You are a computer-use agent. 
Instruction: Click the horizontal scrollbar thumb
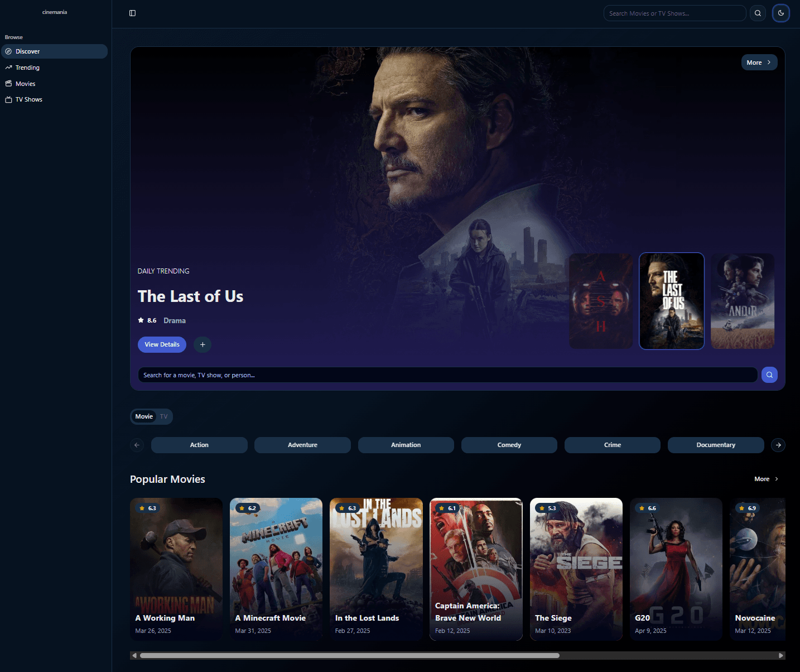[x=349, y=655]
